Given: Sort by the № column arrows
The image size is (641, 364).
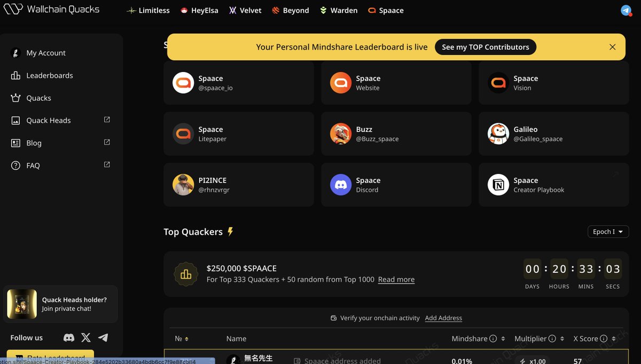Looking at the screenshot, I should [x=186, y=339].
